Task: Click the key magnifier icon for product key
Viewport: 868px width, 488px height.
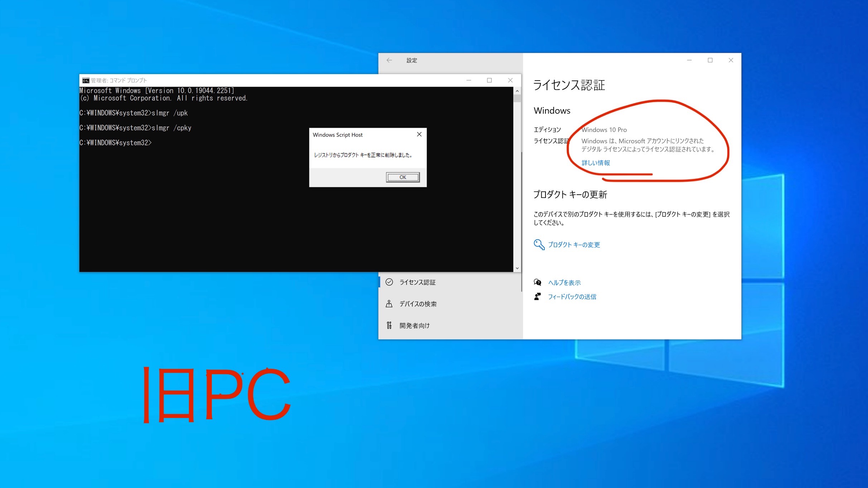Action: click(x=539, y=244)
